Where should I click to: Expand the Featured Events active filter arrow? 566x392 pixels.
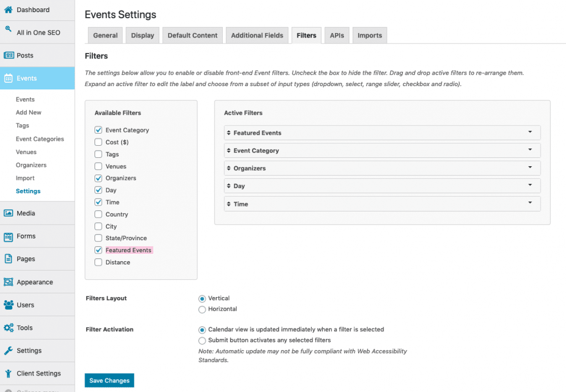(x=530, y=132)
